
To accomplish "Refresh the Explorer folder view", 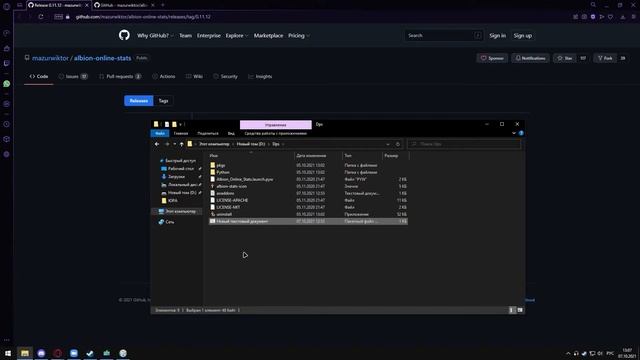I will point(398,144).
